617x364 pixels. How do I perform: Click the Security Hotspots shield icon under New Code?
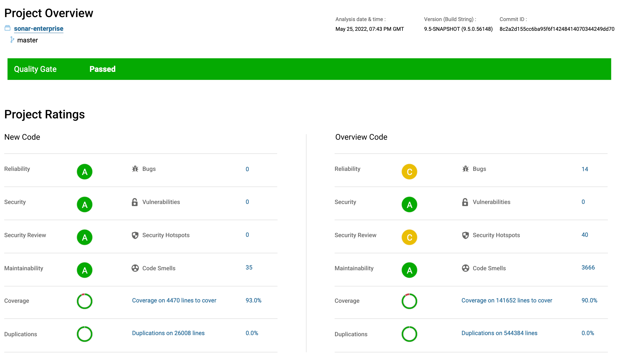pyautogui.click(x=135, y=235)
